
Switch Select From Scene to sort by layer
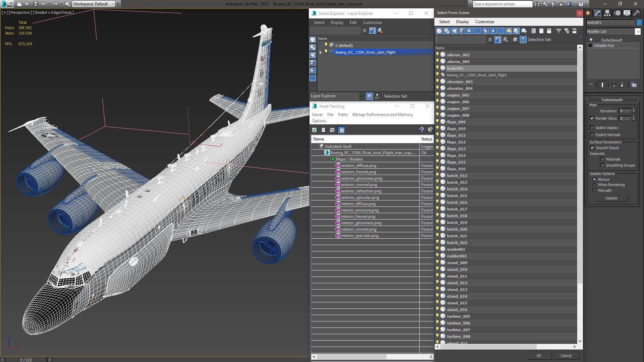coord(515,40)
